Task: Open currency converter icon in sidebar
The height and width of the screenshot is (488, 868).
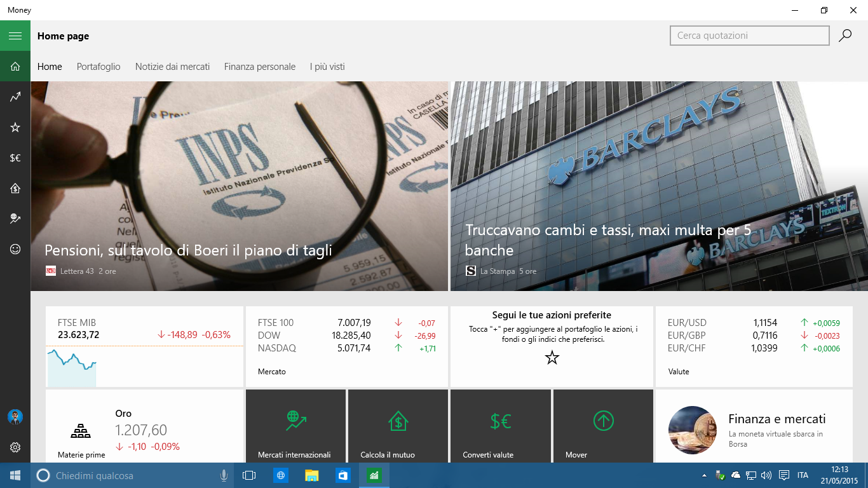Action: pyautogui.click(x=15, y=158)
